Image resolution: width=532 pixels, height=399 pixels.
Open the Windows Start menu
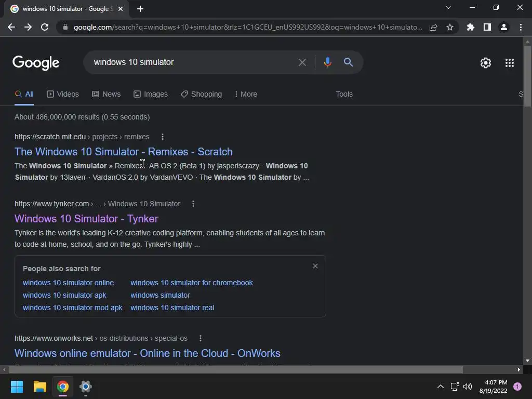point(17,387)
